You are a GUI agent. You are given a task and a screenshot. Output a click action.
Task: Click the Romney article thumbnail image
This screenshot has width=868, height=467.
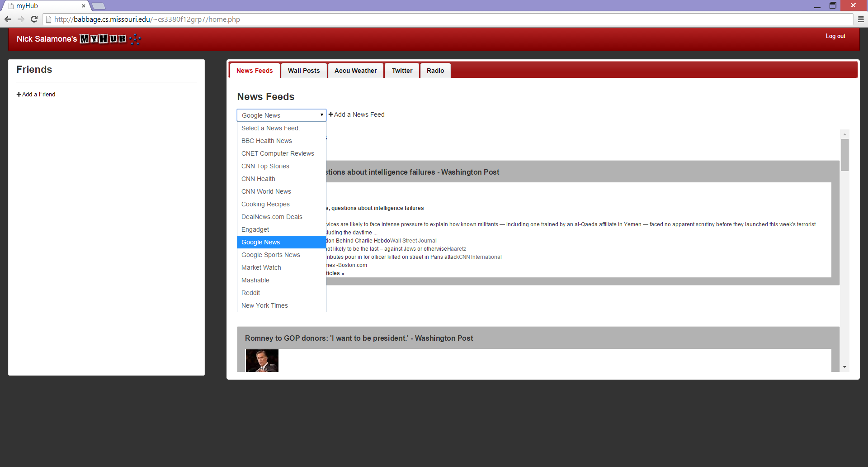262,360
